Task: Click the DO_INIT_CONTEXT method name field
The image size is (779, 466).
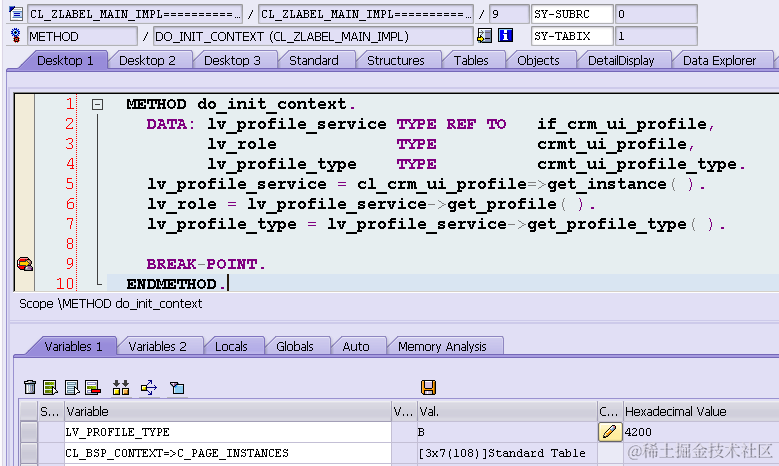Action: [313, 36]
